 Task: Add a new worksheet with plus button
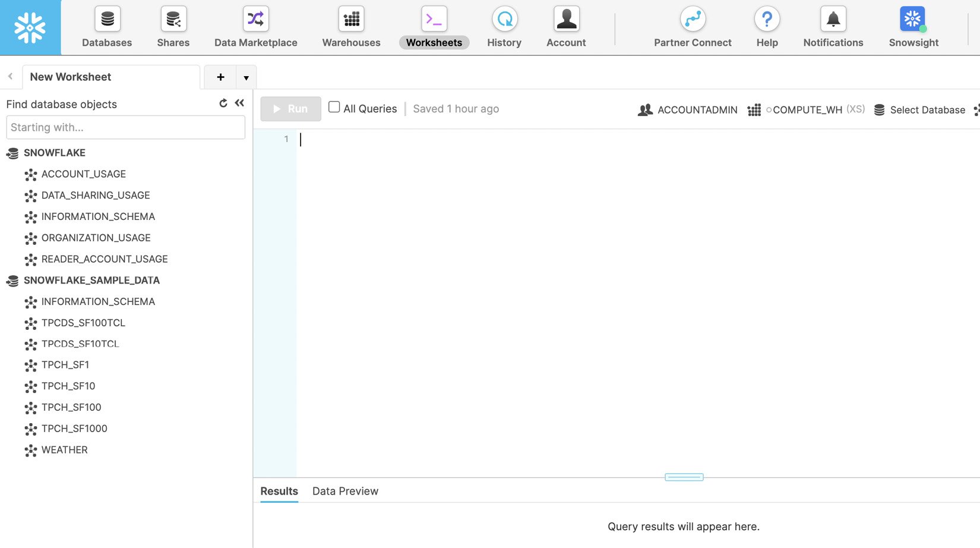[x=220, y=77]
